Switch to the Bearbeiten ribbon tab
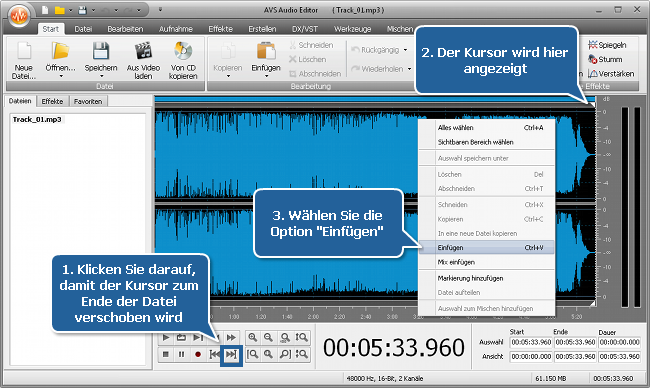Screen dimensions: 650x388 coord(125,29)
